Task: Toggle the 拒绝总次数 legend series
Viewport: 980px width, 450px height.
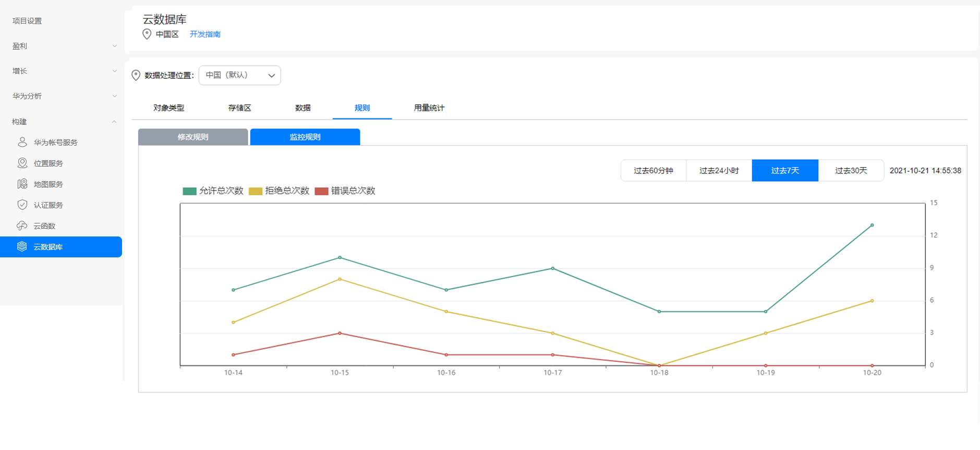Action: (279, 191)
